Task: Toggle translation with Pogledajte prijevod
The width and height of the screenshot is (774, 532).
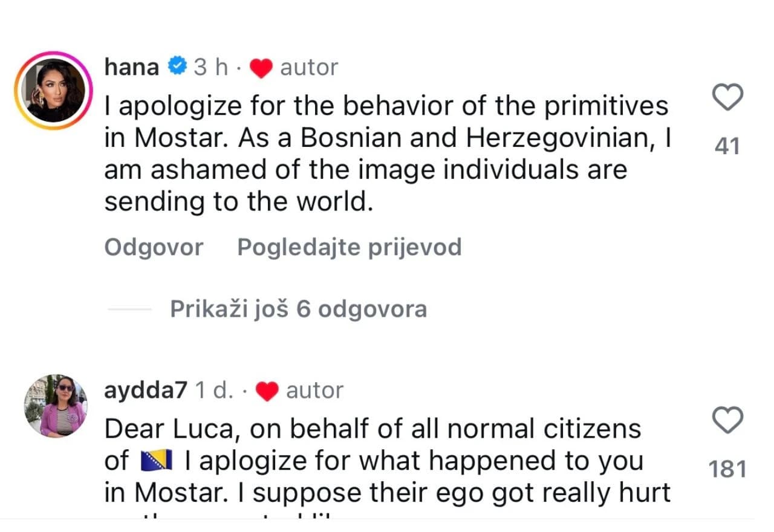Action: [x=350, y=246]
